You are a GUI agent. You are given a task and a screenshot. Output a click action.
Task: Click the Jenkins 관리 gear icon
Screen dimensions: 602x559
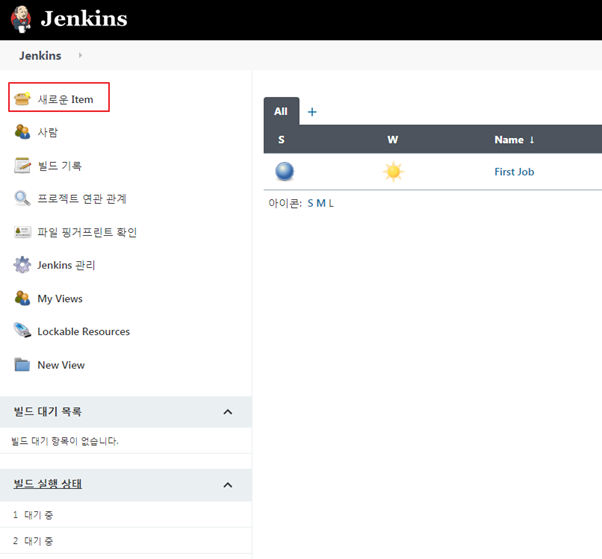point(22,265)
